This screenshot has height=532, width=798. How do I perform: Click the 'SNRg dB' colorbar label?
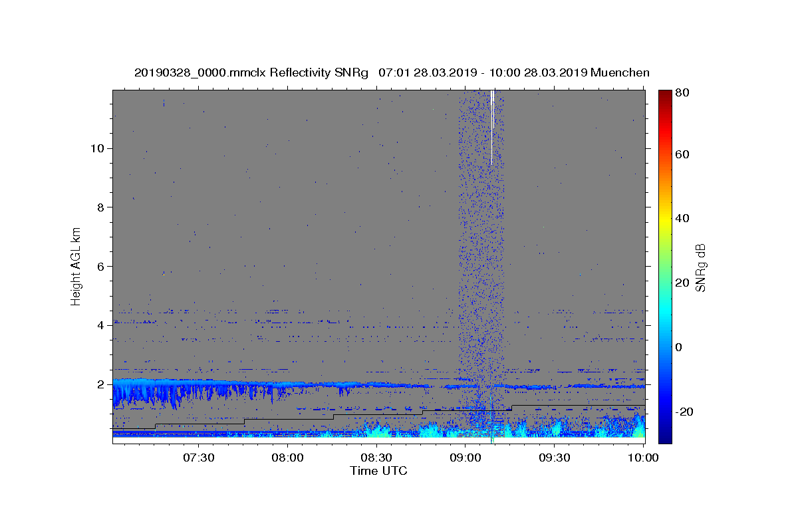coord(700,268)
